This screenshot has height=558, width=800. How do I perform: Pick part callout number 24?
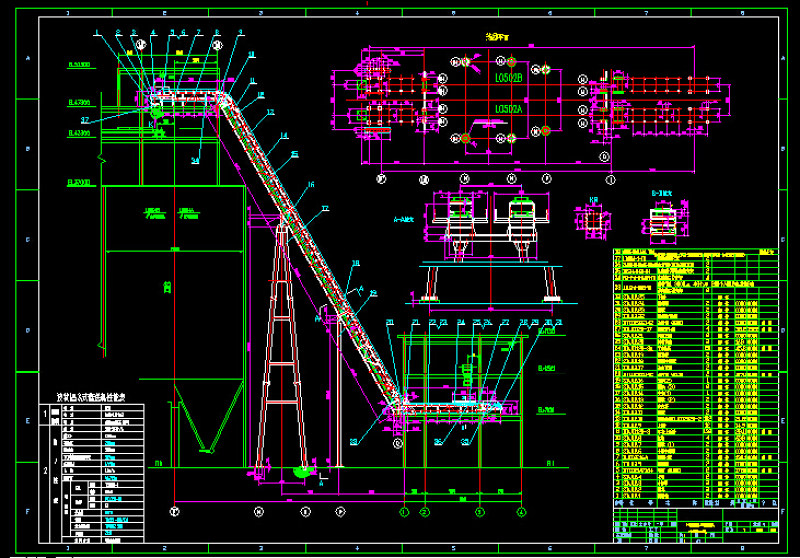[x=461, y=322]
